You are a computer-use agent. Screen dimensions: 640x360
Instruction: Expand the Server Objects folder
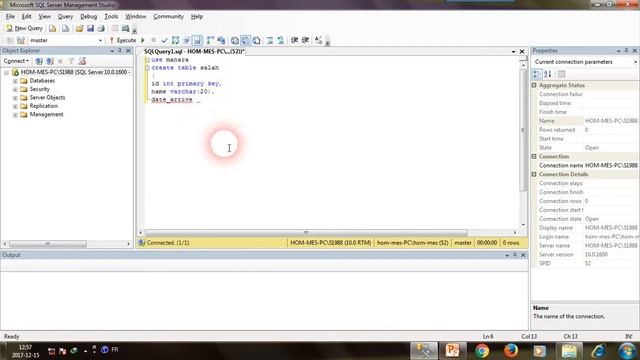pos(15,98)
